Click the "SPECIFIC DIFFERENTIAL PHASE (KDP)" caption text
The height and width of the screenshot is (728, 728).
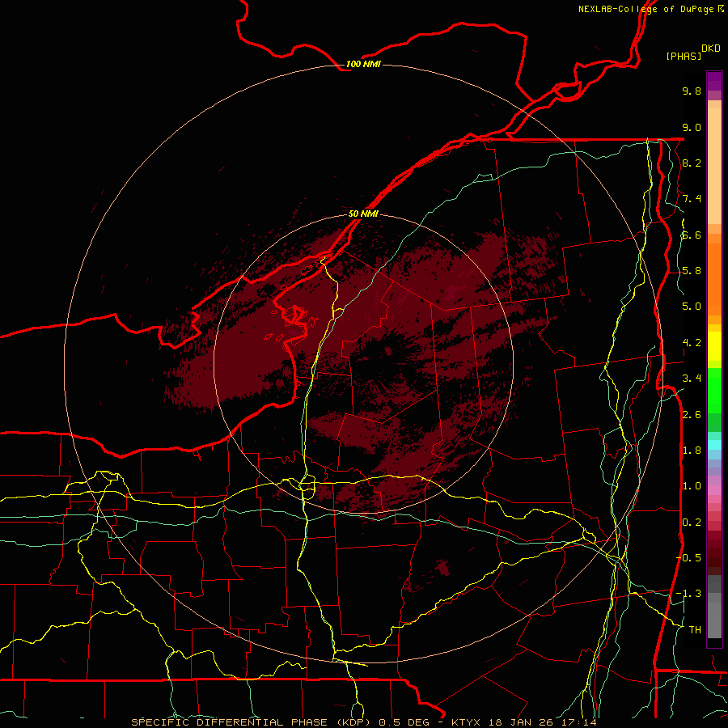[252, 722]
